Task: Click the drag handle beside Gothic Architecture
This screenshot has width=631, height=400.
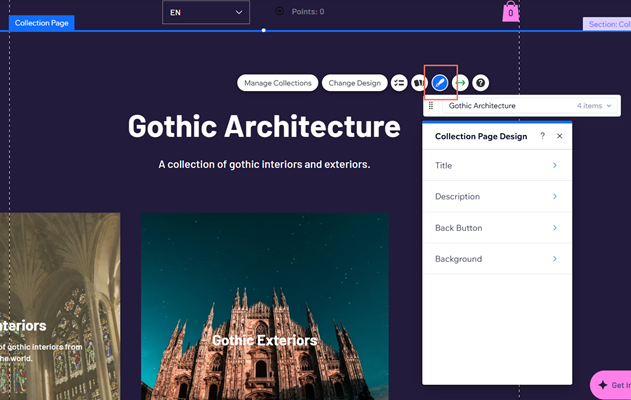Action: (432, 106)
